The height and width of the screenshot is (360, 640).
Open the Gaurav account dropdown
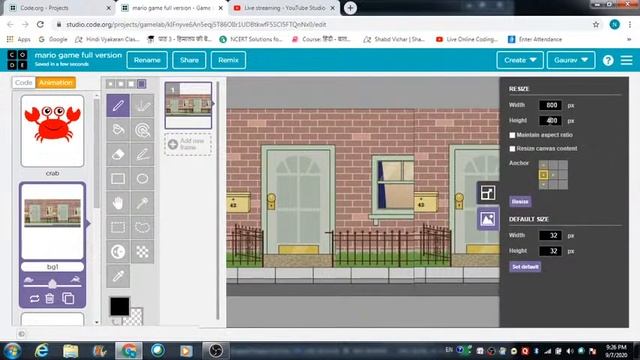571,60
